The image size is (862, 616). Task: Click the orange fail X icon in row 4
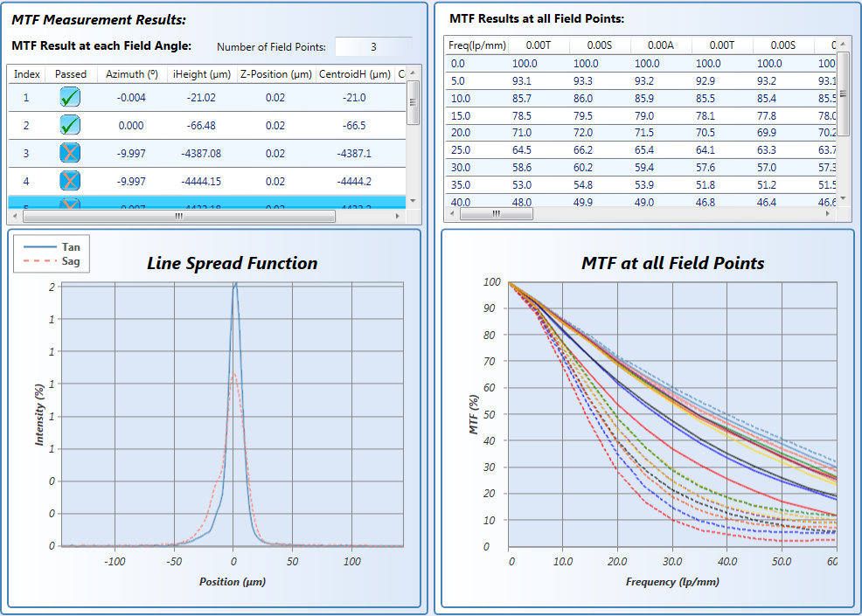tap(71, 182)
